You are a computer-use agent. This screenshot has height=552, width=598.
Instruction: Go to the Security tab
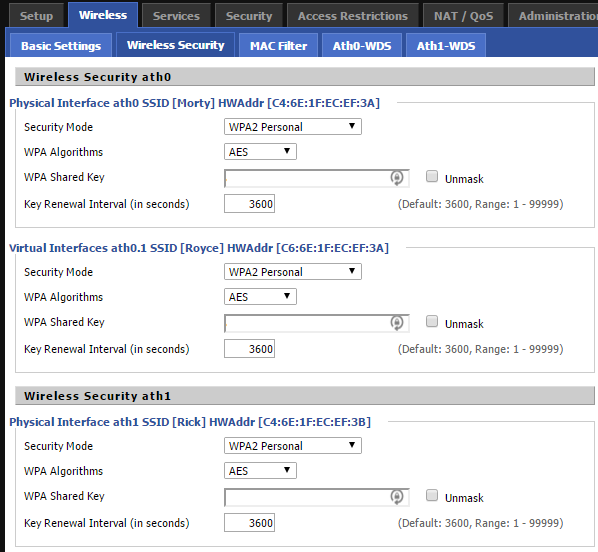click(x=249, y=16)
